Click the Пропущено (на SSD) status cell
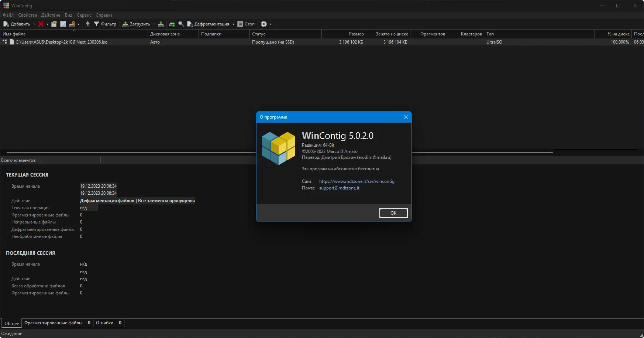This screenshot has width=644, height=338. click(273, 42)
